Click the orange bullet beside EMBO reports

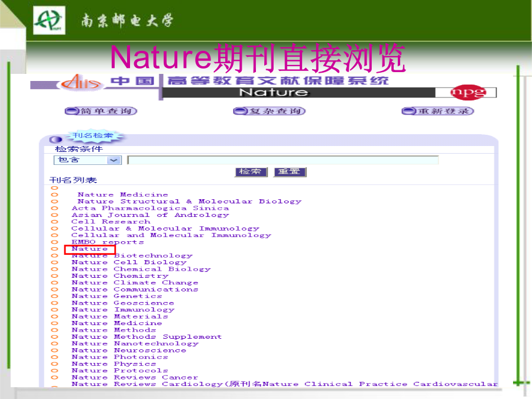[54, 242]
